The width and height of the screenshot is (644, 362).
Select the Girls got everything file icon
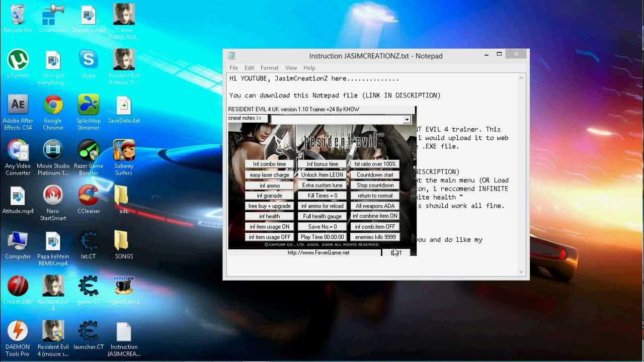(53, 67)
